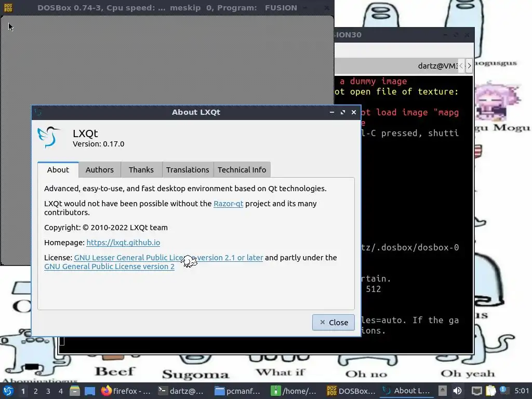Screen dimensions: 532x399
Task: Switch to virtual desktop 1
Action: (23, 391)
